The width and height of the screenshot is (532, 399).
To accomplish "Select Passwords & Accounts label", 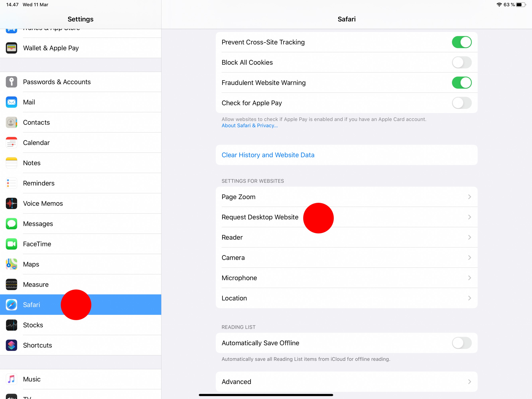I will [57, 82].
